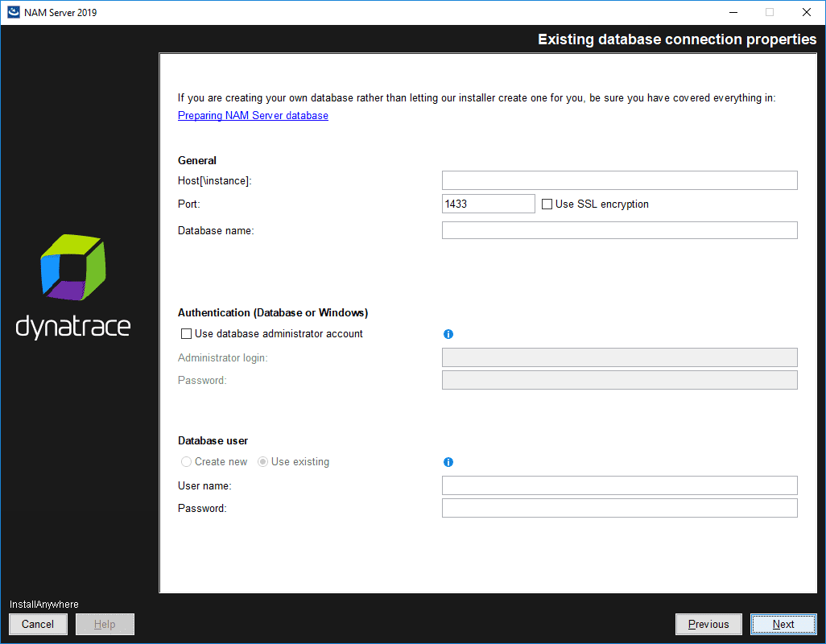Click the Help button
This screenshot has height=644, width=826.
coord(105,624)
